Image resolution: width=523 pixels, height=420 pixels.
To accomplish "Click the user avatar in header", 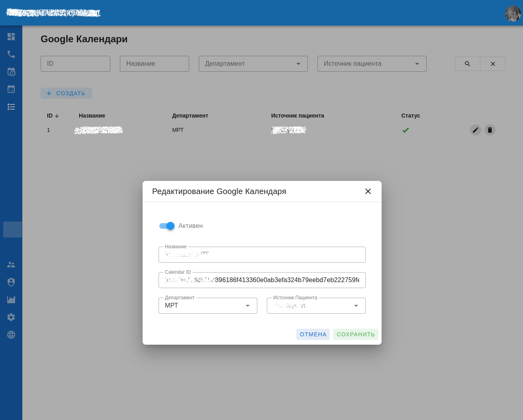I will tap(513, 13).
